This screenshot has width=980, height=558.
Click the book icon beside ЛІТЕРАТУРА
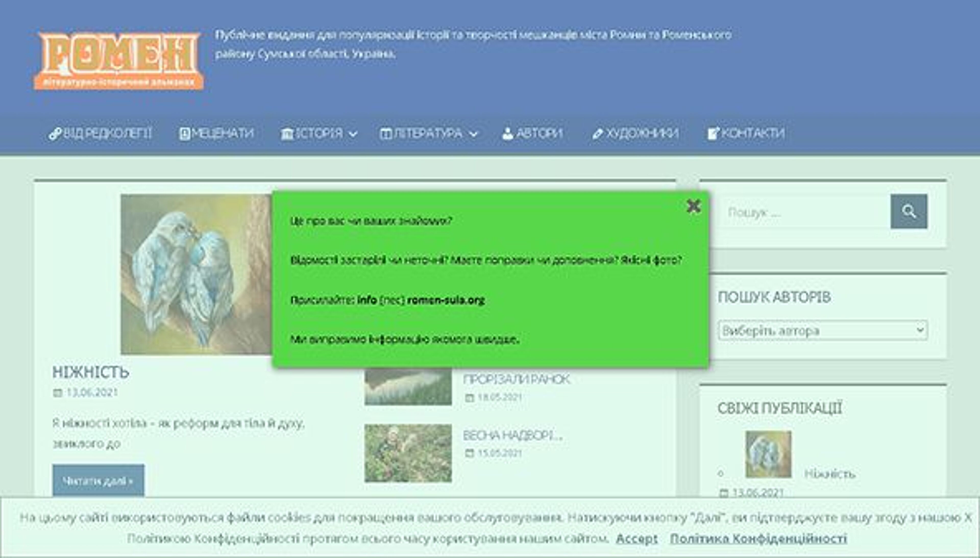coord(385,133)
